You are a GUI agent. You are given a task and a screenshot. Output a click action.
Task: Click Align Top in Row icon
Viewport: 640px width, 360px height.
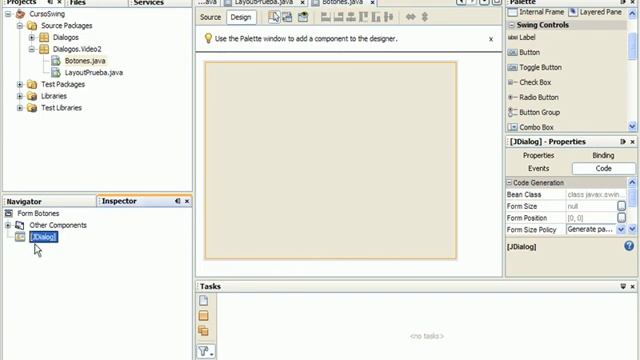pos(363,17)
